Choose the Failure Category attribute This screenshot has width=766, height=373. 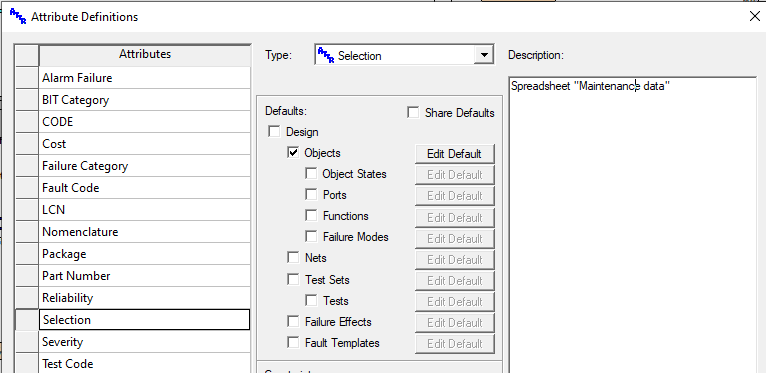145,166
